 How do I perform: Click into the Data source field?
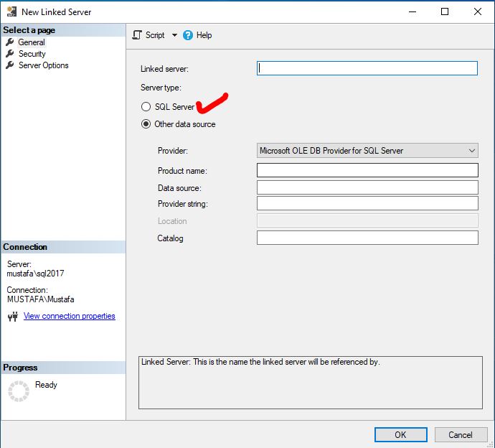click(x=367, y=187)
